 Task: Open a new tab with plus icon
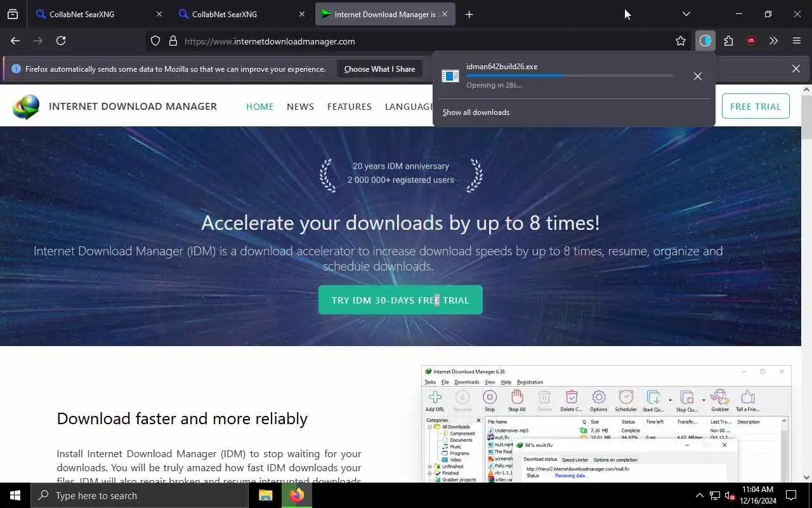469,14
